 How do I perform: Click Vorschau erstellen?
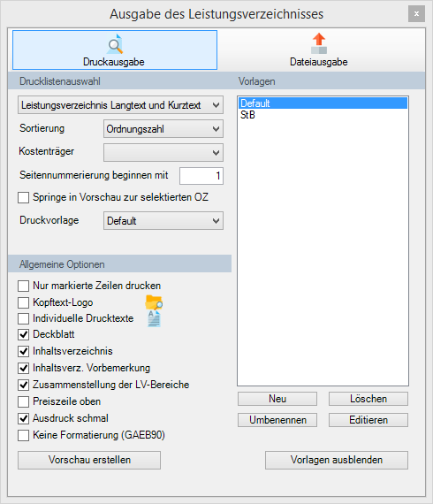pos(89,460)
